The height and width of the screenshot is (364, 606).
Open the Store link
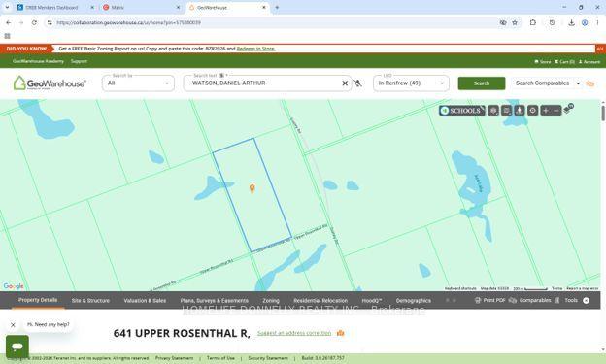point(543,62)
